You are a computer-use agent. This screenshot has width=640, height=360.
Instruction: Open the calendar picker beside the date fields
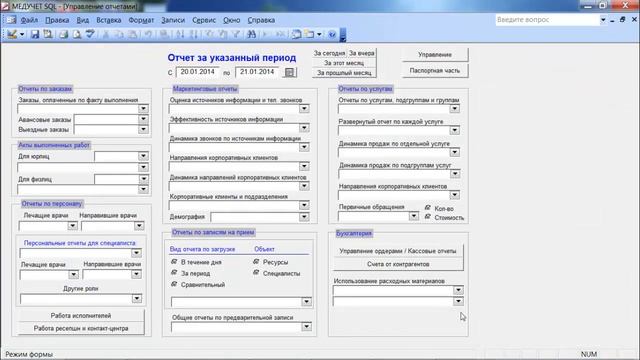coord(289,72)
